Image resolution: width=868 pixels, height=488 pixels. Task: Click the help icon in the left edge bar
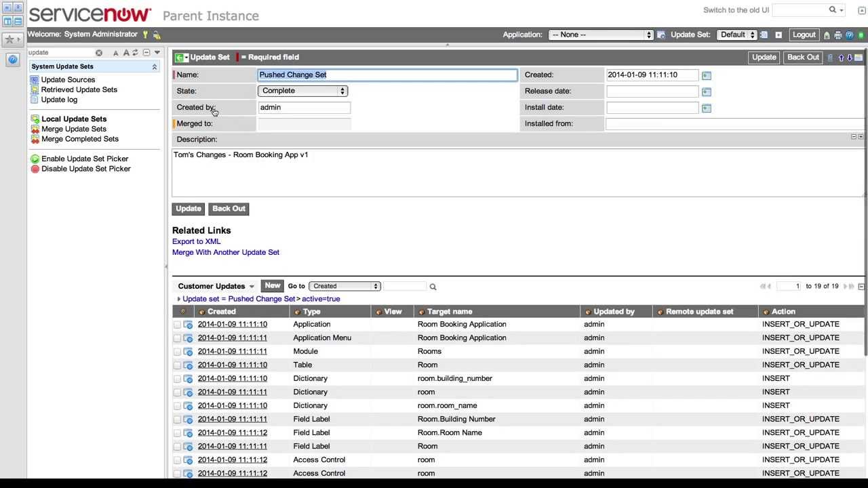pos(13,60)
